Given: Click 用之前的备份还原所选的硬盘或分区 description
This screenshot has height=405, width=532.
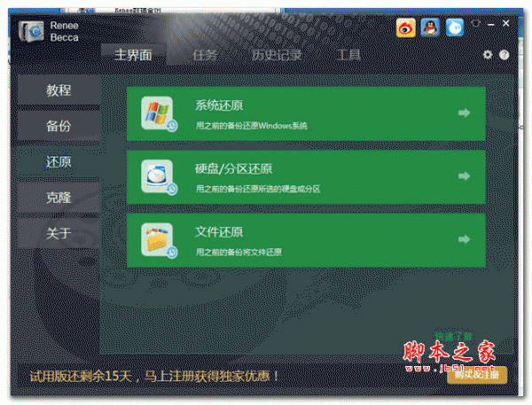Looking at the screenshot, I should (x=258, y=189).
